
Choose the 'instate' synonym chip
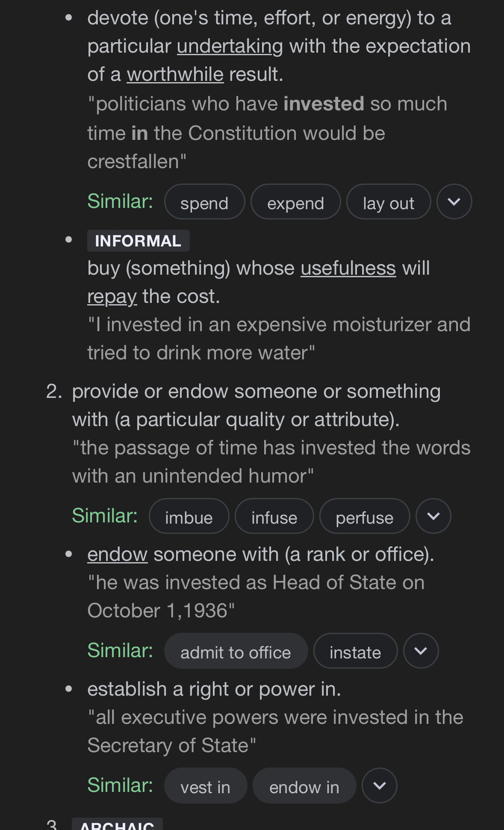coord(355,652)
